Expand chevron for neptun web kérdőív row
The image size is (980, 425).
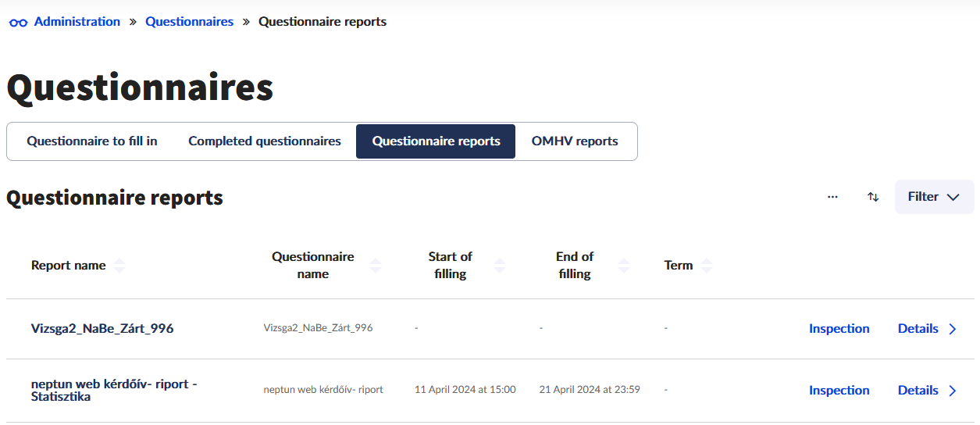(x=953, y=391)
